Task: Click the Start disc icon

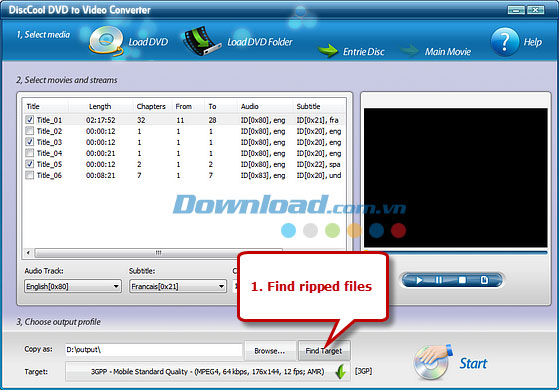Action: 432,362
